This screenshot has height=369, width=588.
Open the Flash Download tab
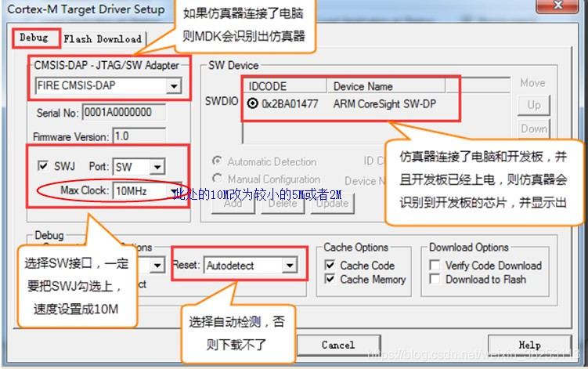(103, 38)
